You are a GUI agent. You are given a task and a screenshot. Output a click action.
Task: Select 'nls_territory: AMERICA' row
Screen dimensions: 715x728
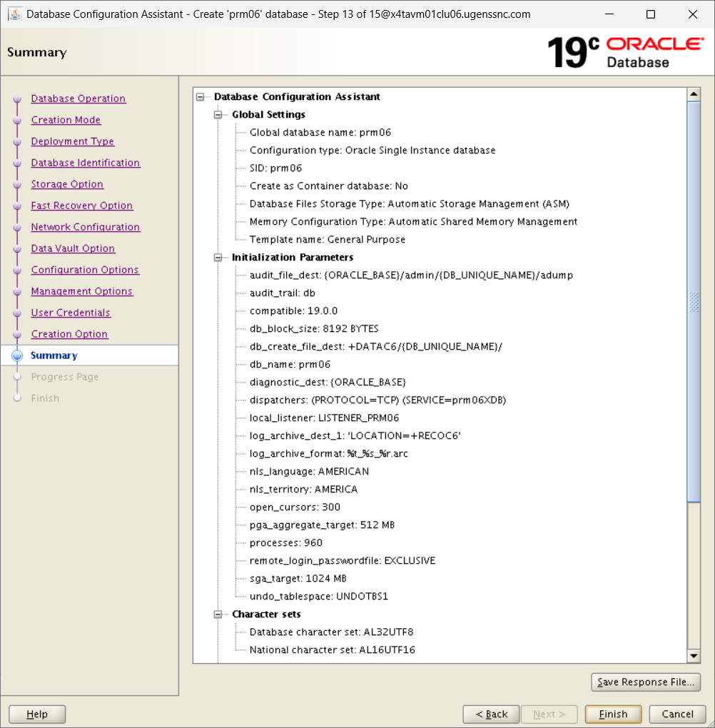[x=304, y=490]
